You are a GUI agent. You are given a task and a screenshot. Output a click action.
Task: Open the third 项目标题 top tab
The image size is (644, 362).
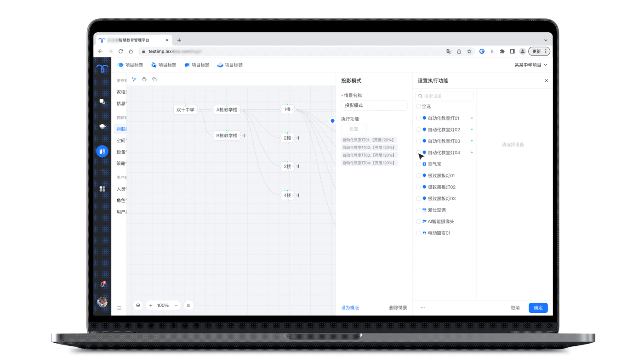197,65
